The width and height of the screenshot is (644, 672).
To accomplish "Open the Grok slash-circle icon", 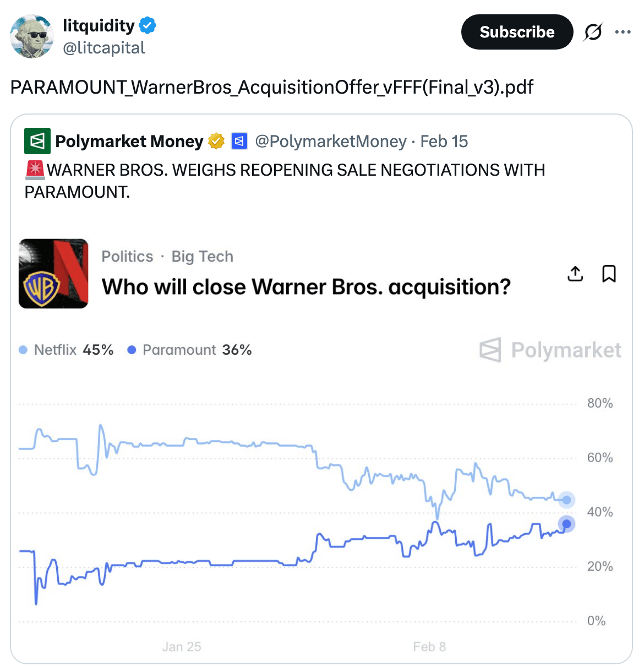I will pyautogui.click(x=593, y=32).
